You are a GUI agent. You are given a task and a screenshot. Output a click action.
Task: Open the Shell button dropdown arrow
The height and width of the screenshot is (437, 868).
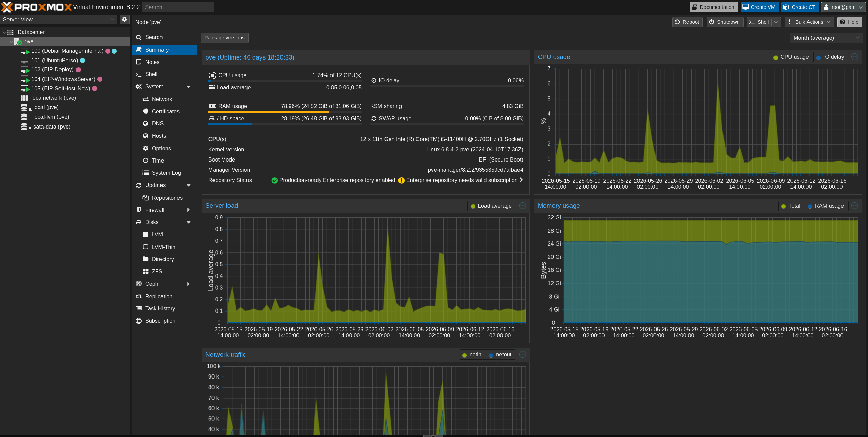point(776,22)
